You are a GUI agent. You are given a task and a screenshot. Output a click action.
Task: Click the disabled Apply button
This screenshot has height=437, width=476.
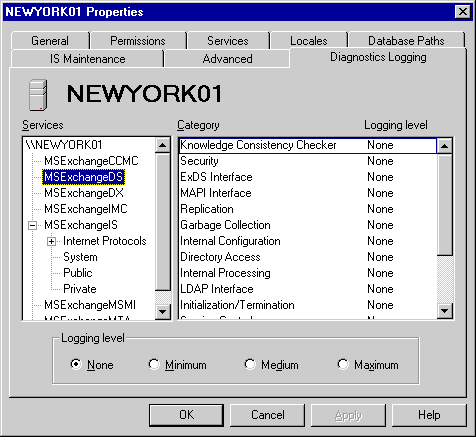348,415
